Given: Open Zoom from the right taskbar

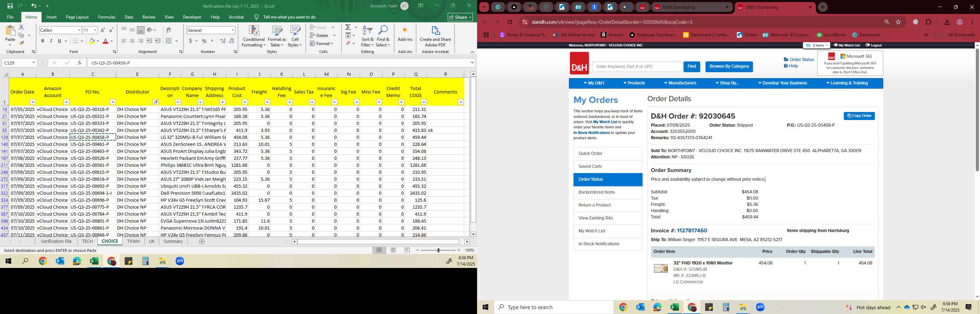Looking at the screenshot, I should pos(760,307).
